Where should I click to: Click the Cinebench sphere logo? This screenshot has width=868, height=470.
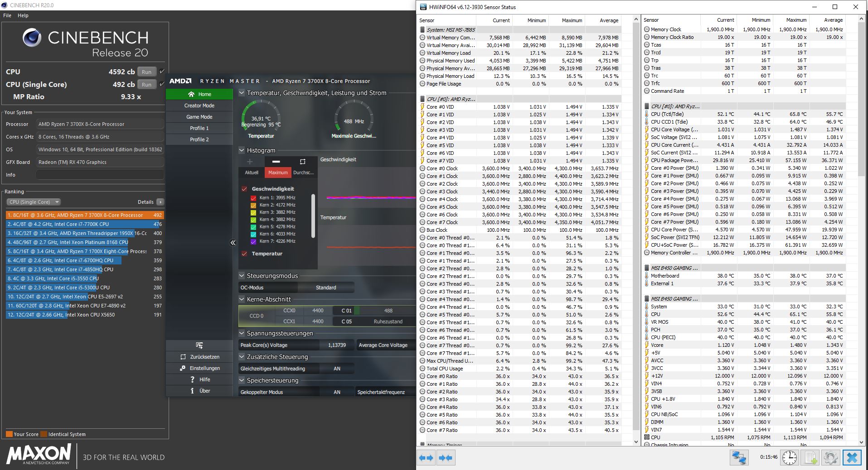click(32, 38)
